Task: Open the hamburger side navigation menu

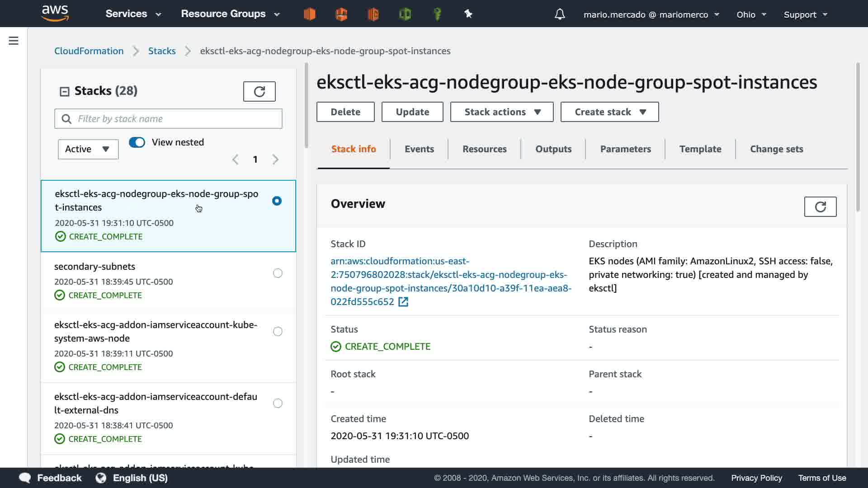Action: click(x=14, y=41)
